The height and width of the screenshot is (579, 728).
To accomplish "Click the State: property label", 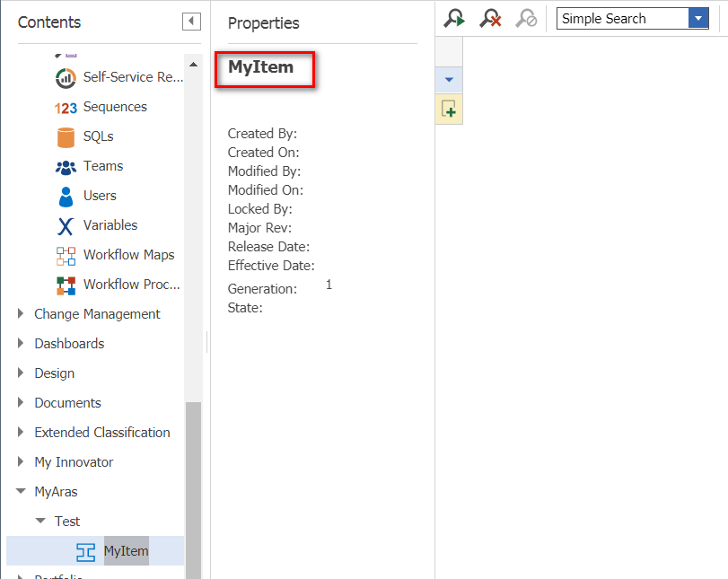I will click(x=245, y=308).
